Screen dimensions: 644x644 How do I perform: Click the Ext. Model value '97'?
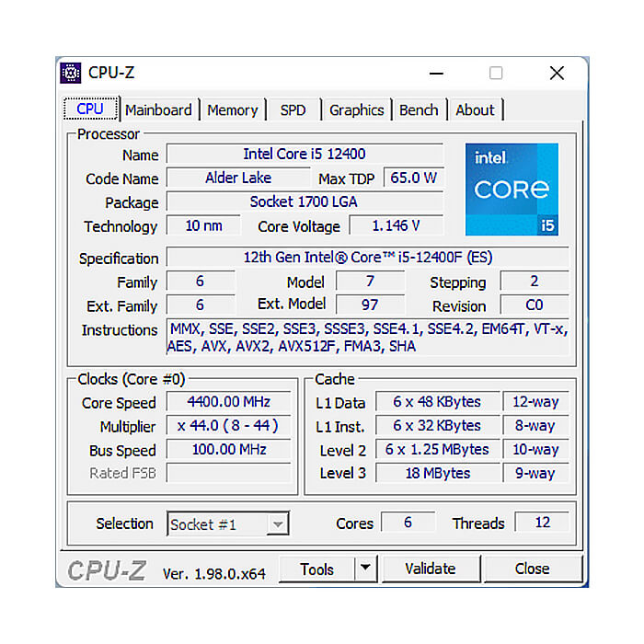coord(370,305)
